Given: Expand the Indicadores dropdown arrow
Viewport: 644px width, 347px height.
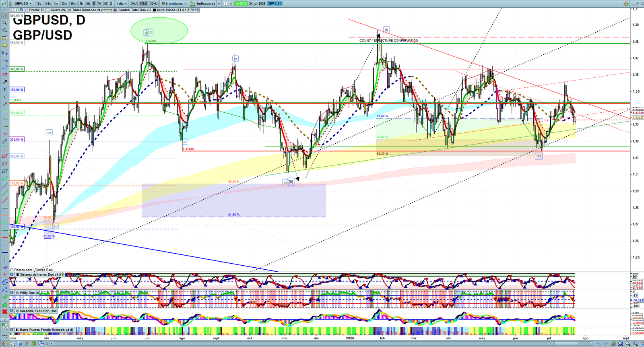Looking at the screenshot, I should pos(219,4).
